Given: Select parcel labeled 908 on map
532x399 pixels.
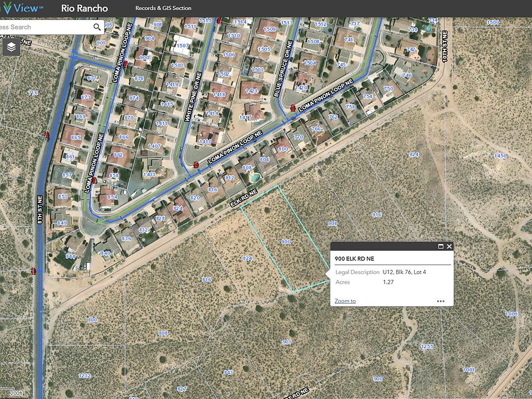Looking at the screenshot, I should [x=332, y=223].
